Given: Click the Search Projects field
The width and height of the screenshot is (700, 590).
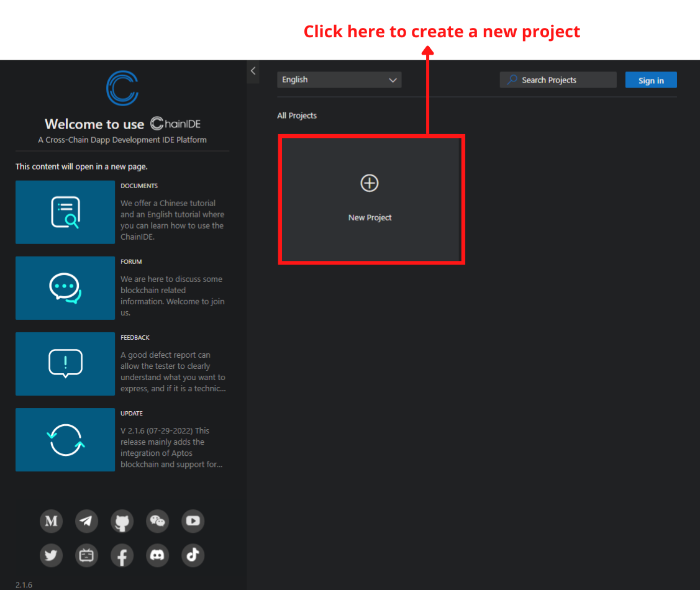Looking at the screenshot, I should point(558,80).
